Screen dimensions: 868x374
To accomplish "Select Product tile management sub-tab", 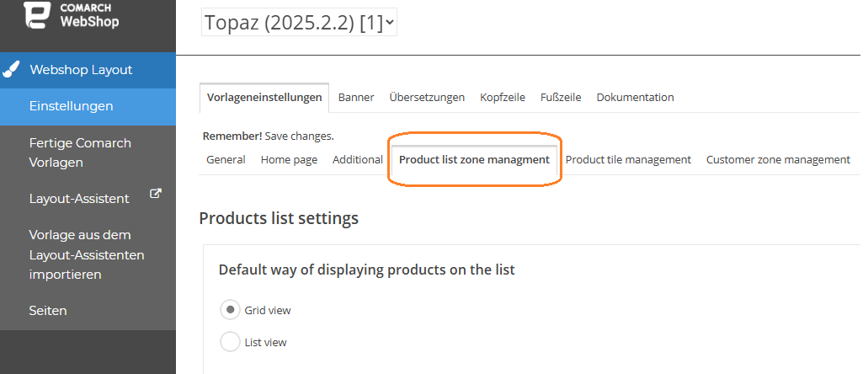I will pos(628,159).
